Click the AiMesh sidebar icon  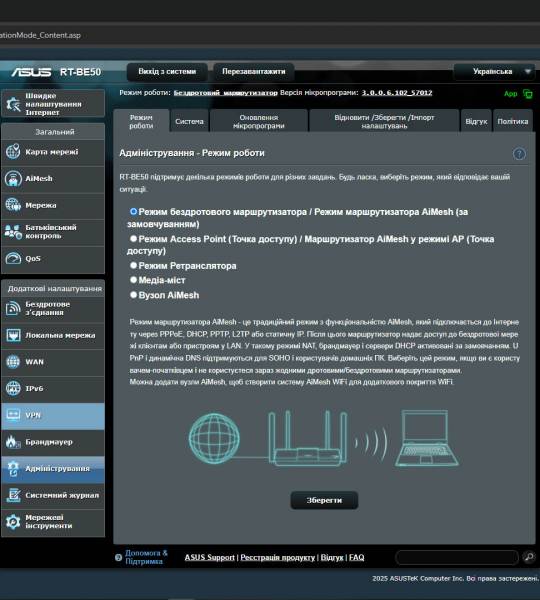(13, 179)
